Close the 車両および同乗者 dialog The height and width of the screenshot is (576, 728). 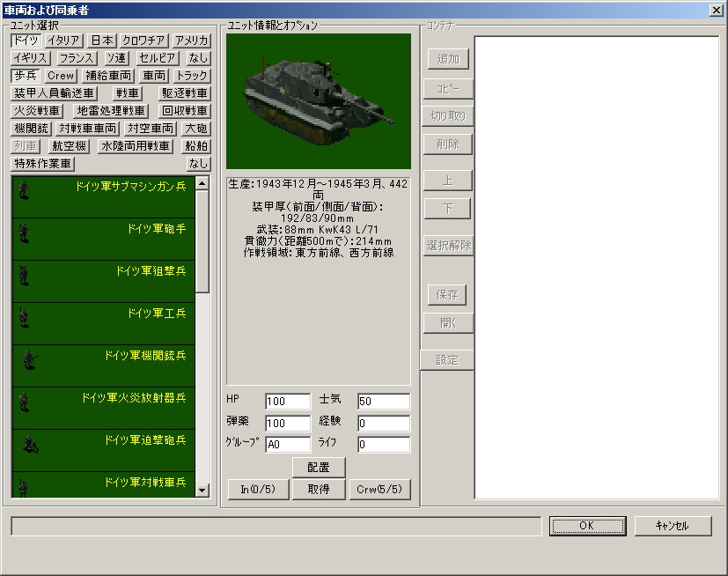pyautogui.click(x=717, y=10)
